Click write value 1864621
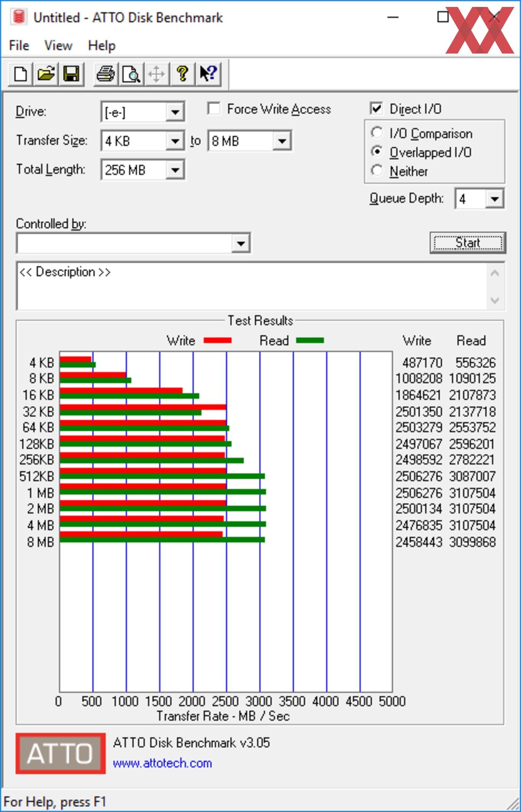521x812 pixels. (419, 395)
